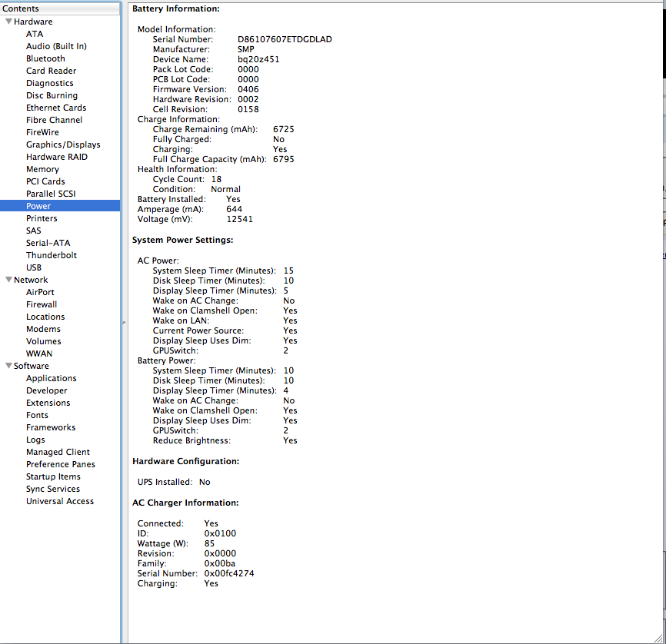Click the sidebar splitter handle
The width and height of the screenshot is (666, 644).
(x=124, y=323)
